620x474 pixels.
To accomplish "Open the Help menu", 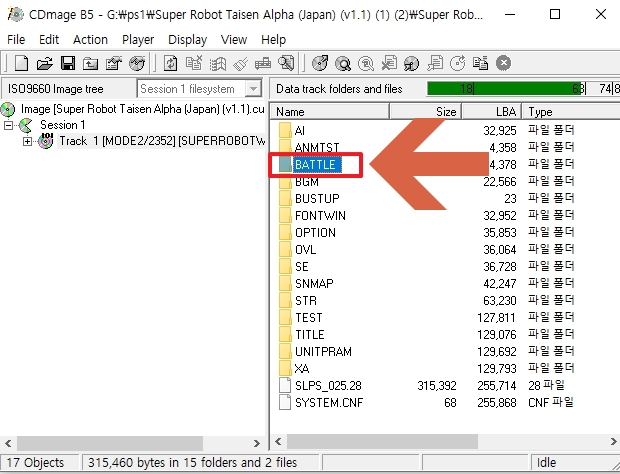I will (274, 40).
